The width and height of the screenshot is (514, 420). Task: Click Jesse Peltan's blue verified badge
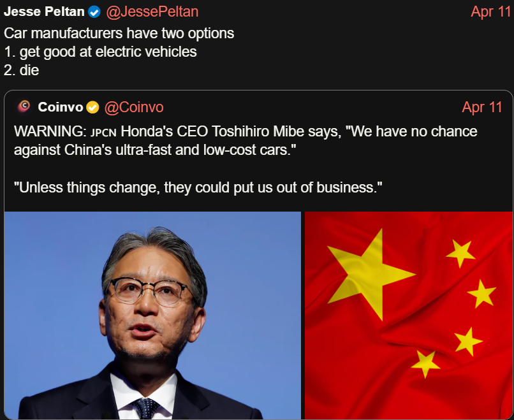click(94, 12)
